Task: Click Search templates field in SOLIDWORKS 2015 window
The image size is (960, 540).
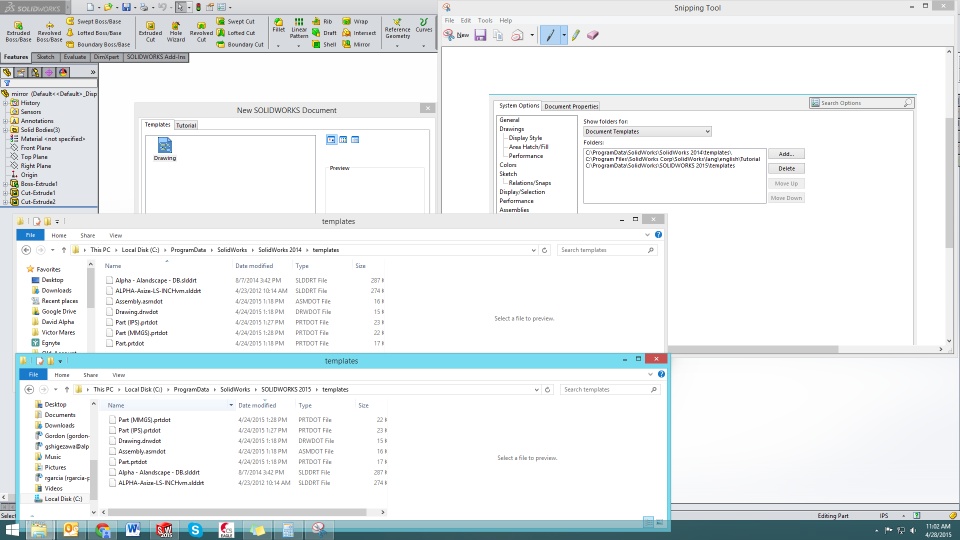Action: (609, 389)
